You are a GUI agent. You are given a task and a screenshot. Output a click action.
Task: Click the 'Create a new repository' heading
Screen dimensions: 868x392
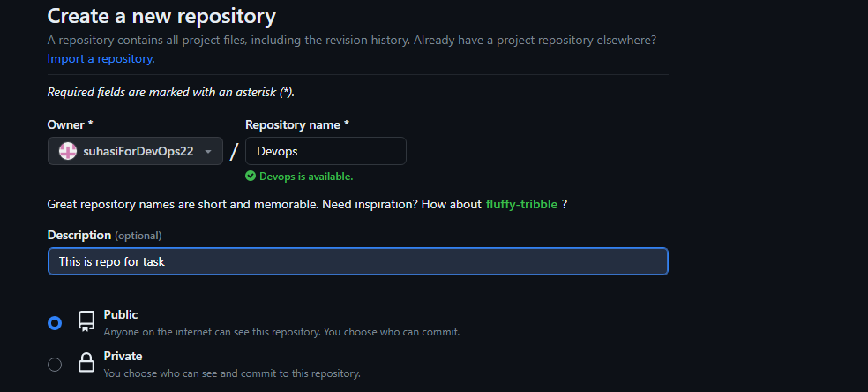(x=161, y=16)
